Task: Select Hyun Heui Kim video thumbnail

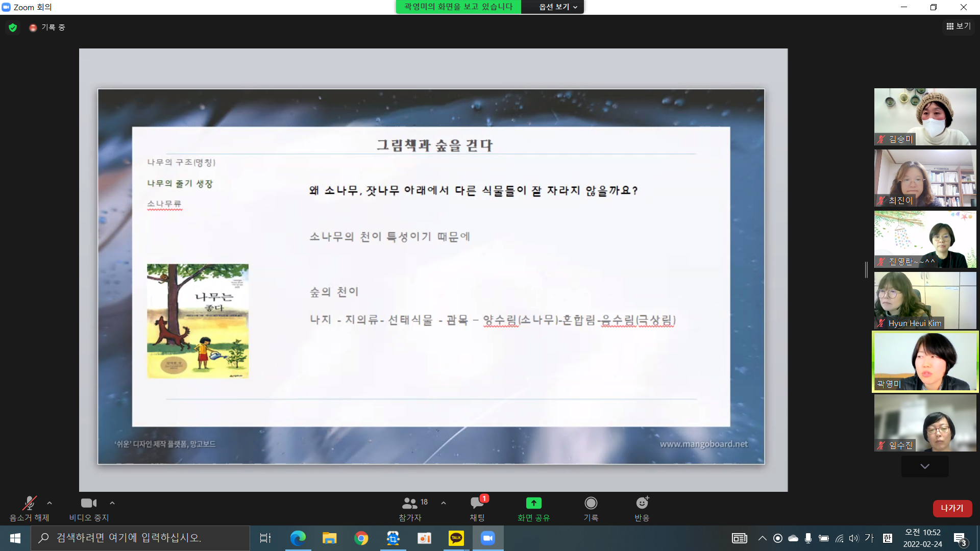Action: (925, 300)
